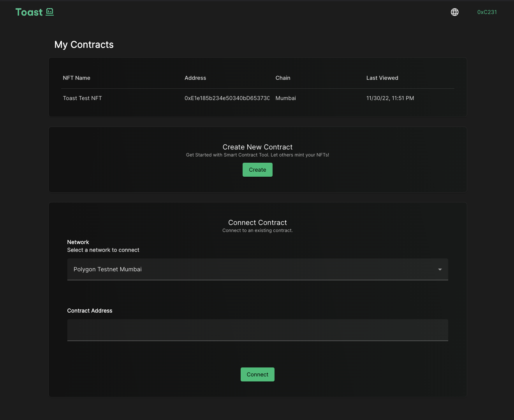Click 'Connect to an existing contract.' text
Image resolution: width=514 pixels, height=420 pixels.
coord(257,230)
